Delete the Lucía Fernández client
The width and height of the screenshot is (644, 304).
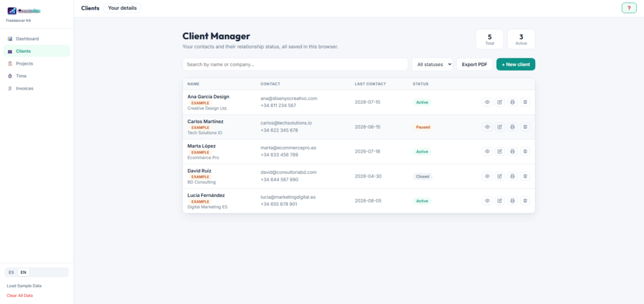click(525, 201)
